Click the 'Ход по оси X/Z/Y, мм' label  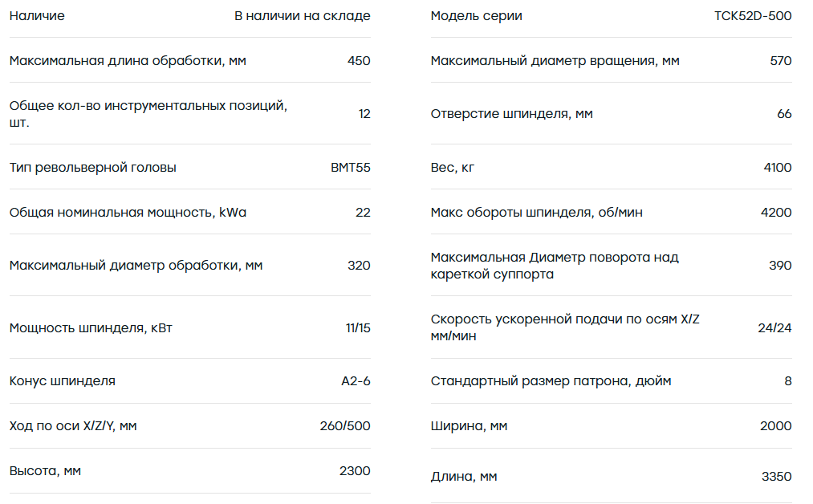(73, 426)
